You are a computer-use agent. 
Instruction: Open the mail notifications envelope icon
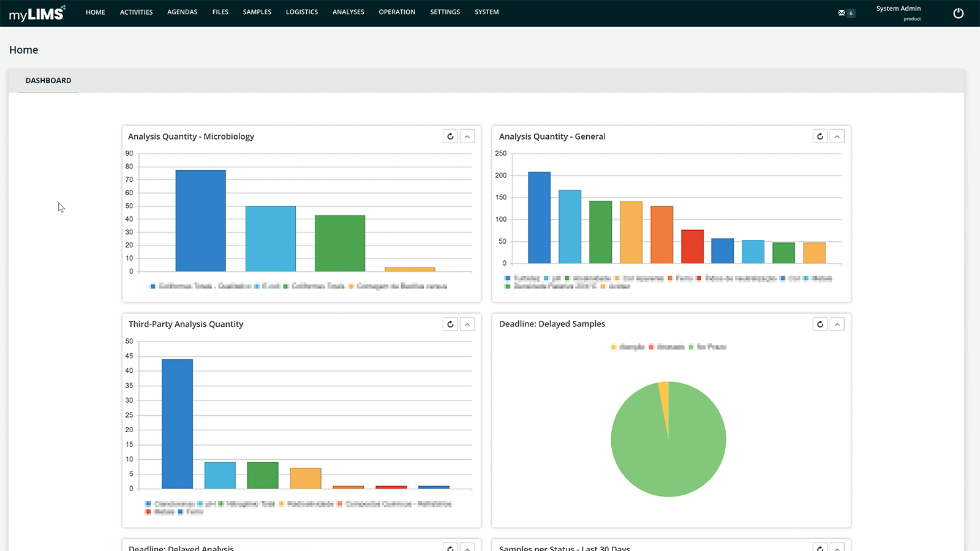[842, 13]
